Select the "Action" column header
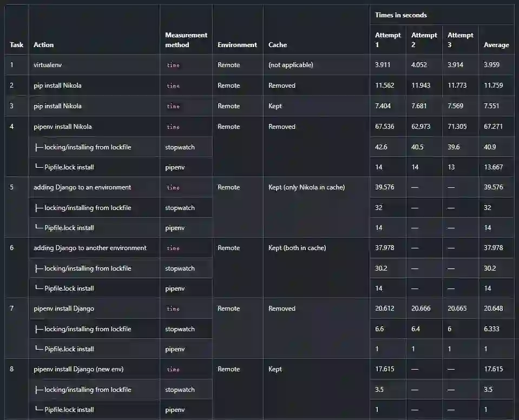Viewport: 519px width, 420px height. 44,45
